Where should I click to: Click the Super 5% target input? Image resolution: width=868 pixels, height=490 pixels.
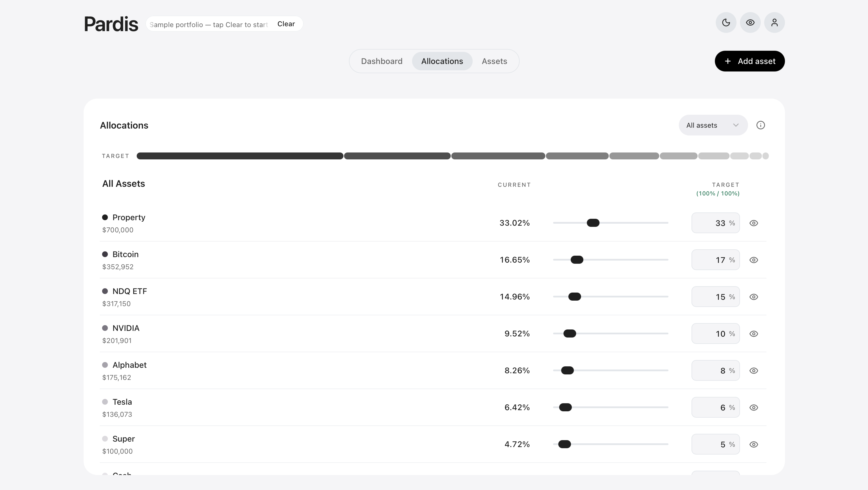tap(715, 444)
